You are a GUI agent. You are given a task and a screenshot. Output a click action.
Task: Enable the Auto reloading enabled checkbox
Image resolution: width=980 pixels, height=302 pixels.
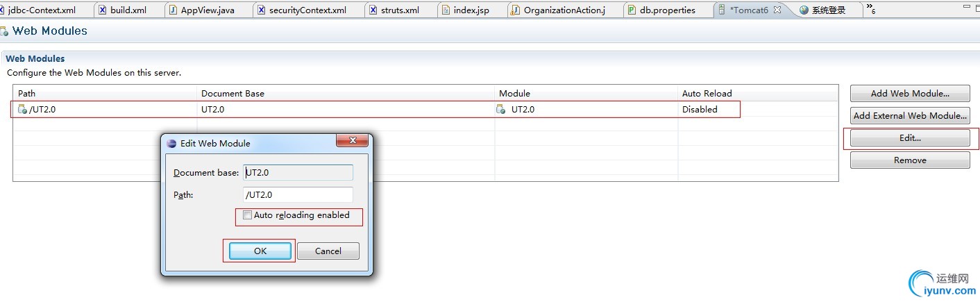[247, 215]
